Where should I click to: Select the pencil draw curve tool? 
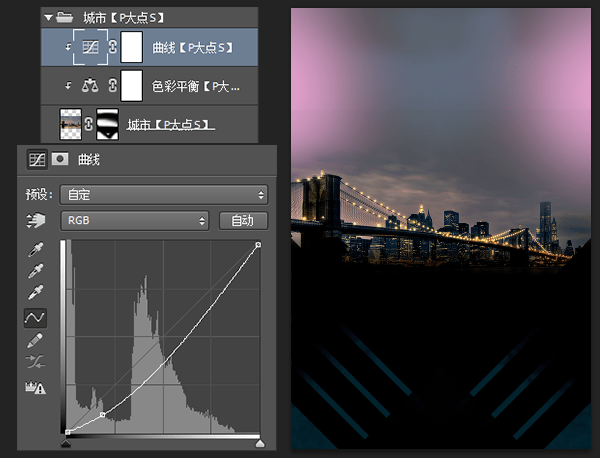35,340
